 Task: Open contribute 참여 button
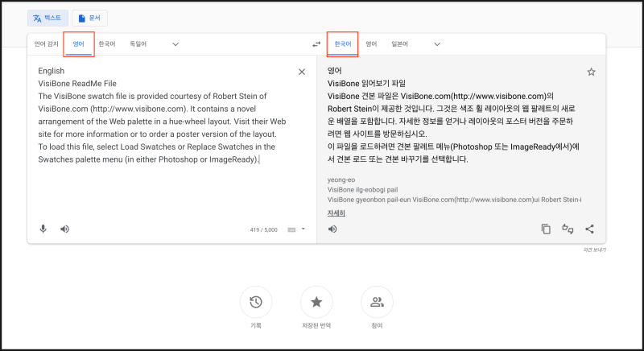tap(377, 302)
